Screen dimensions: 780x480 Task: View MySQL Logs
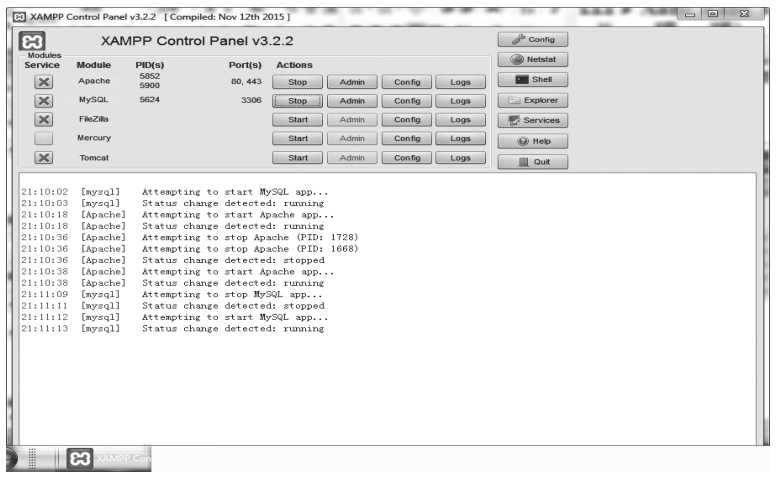460,101
